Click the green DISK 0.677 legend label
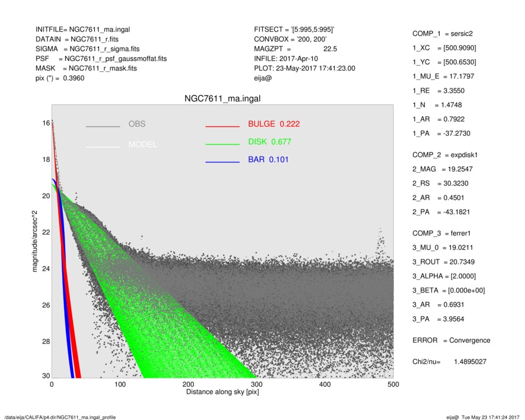The image size is (525, 420). 269,142
